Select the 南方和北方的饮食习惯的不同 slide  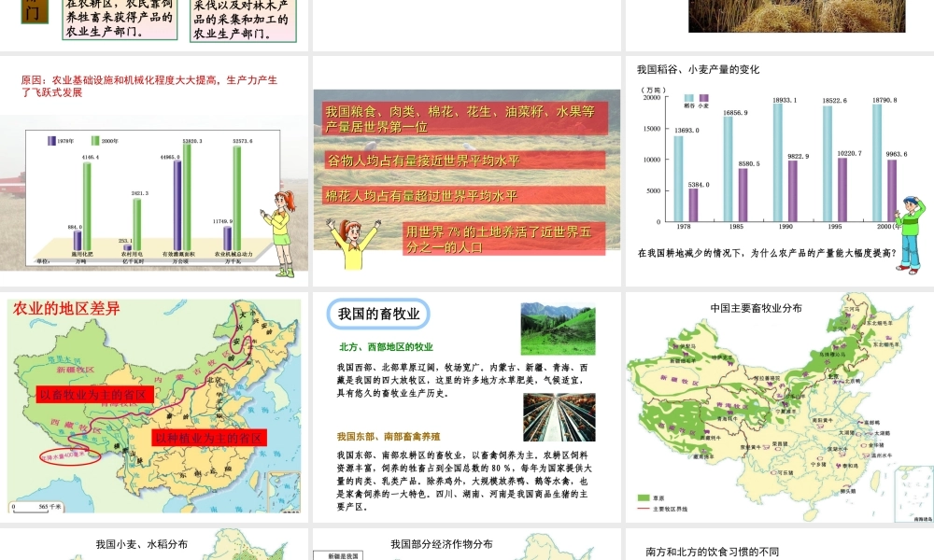point(780,544)
